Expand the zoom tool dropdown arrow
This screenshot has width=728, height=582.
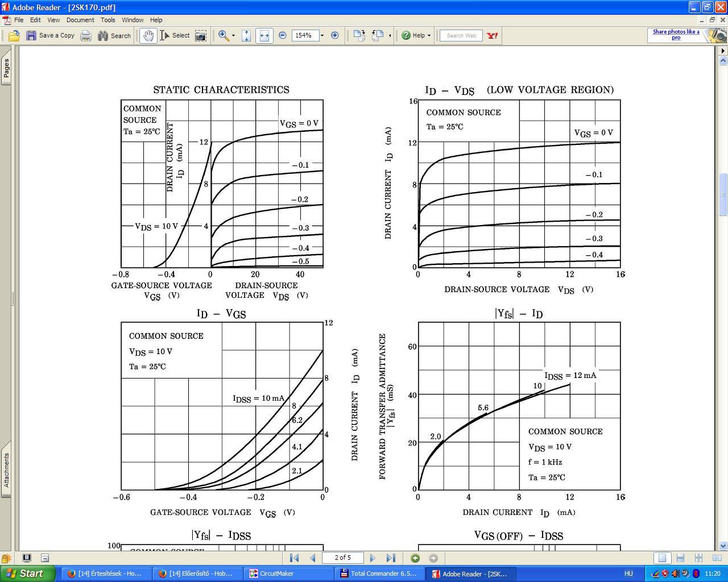(233, 36)
